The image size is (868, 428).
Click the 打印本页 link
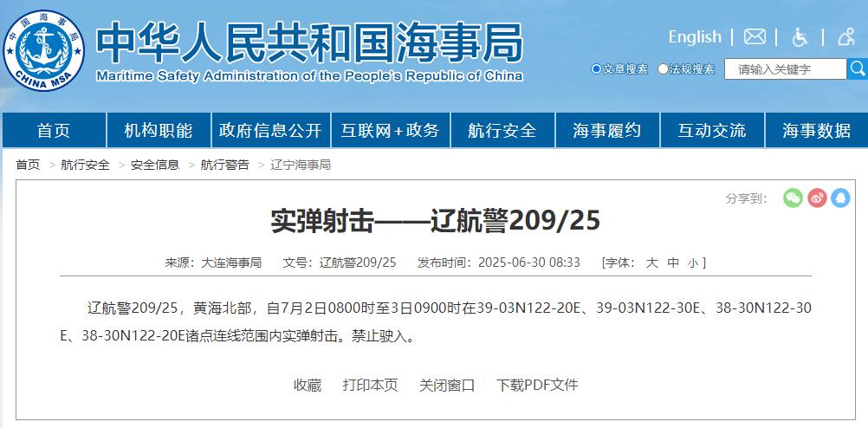click(370, 385)
